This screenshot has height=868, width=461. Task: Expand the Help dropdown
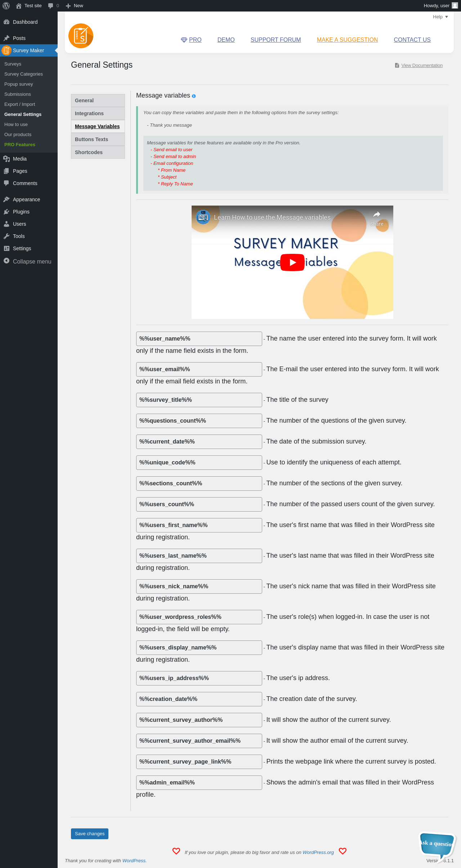[x=440, y=17]
